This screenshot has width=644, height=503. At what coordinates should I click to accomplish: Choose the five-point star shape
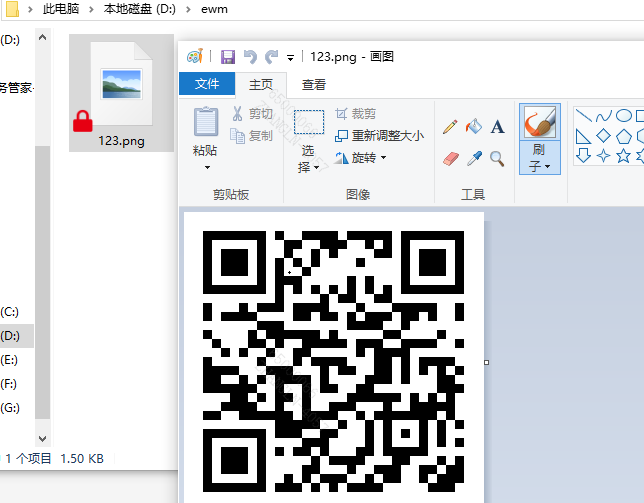pyautogui.click(x=623, y=156)
